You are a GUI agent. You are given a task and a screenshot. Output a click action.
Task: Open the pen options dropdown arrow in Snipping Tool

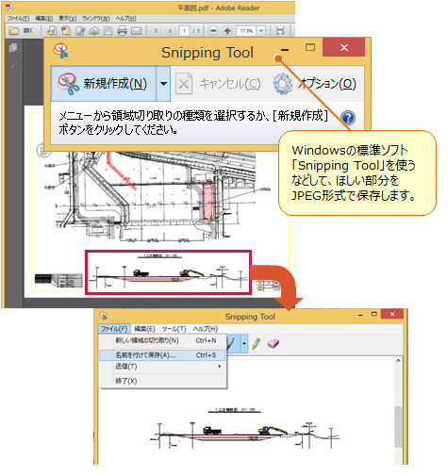[x=244, y=343]
